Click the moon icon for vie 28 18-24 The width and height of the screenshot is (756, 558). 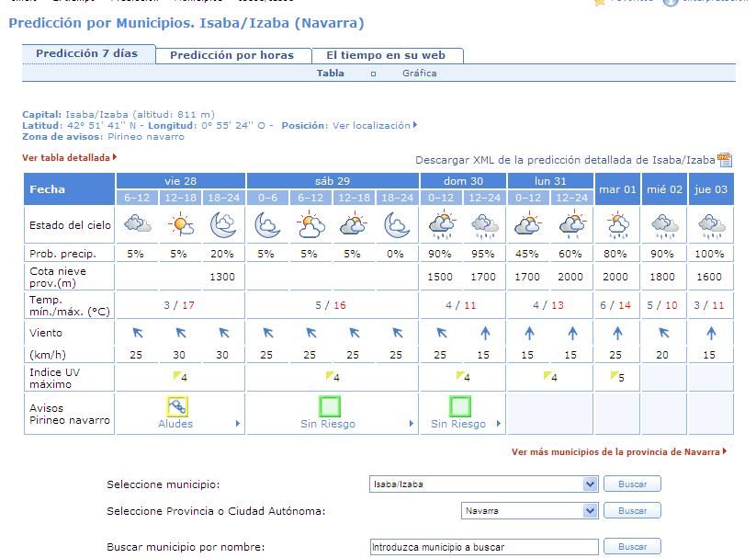[223, 224]
